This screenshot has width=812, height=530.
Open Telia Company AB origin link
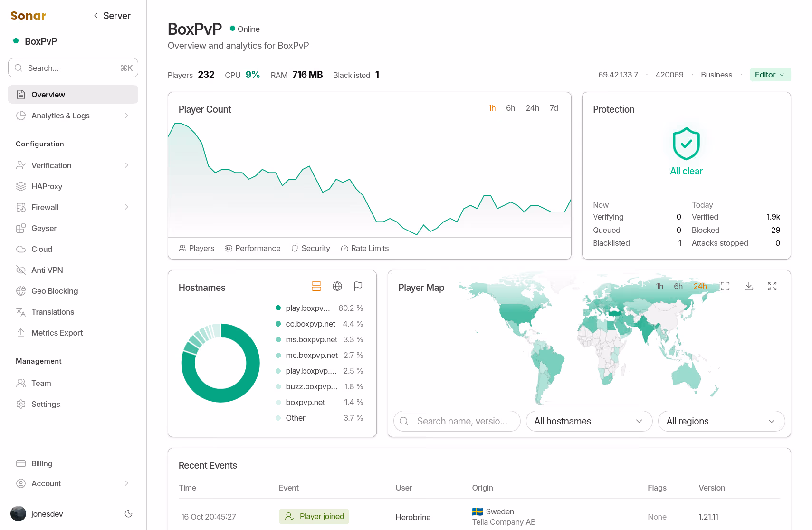(504, 522)
